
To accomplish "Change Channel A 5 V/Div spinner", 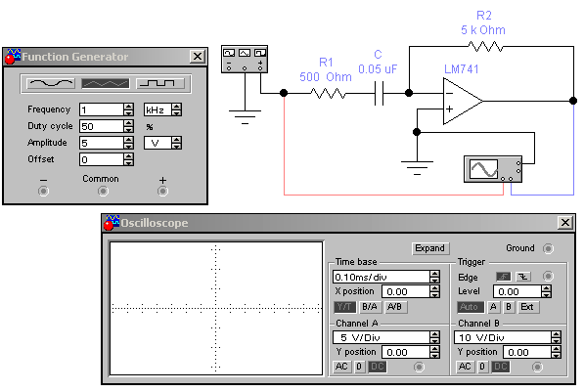I will coord(434,337).
